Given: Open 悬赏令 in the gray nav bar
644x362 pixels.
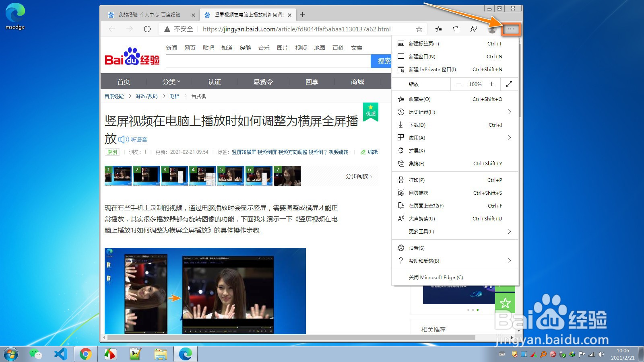Looking at the screenshot, I should (263, 82).
